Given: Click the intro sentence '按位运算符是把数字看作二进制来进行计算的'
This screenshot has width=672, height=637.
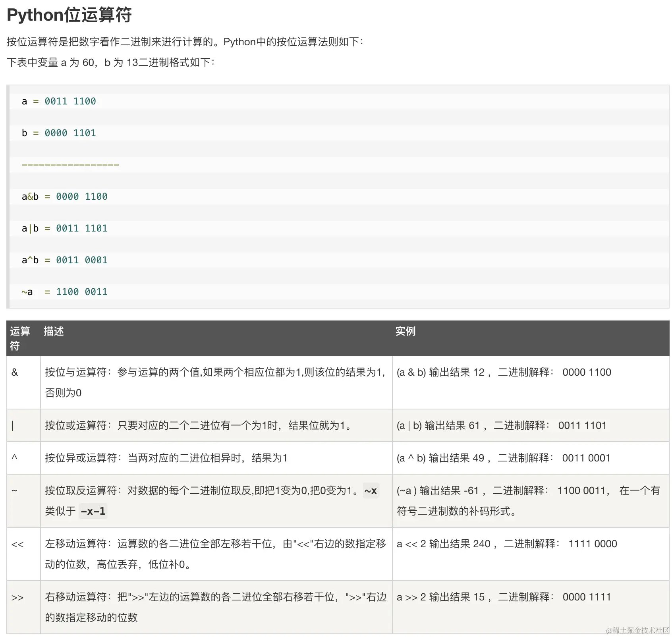Looking at the screenshot, I should coord(110,42).
